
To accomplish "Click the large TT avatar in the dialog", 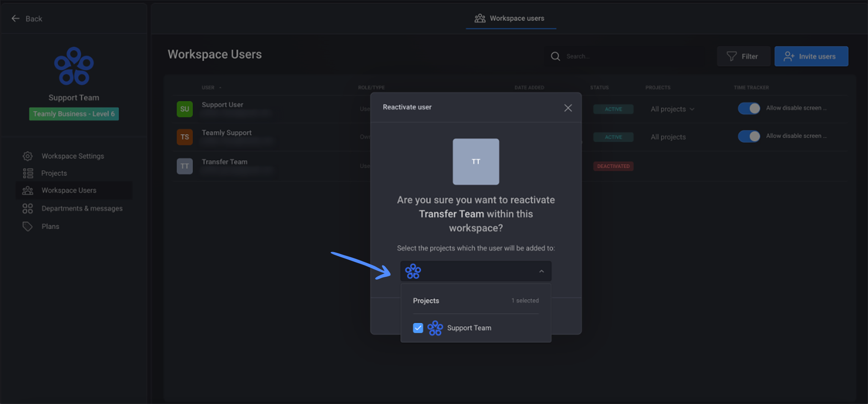I will pos(476,161).
